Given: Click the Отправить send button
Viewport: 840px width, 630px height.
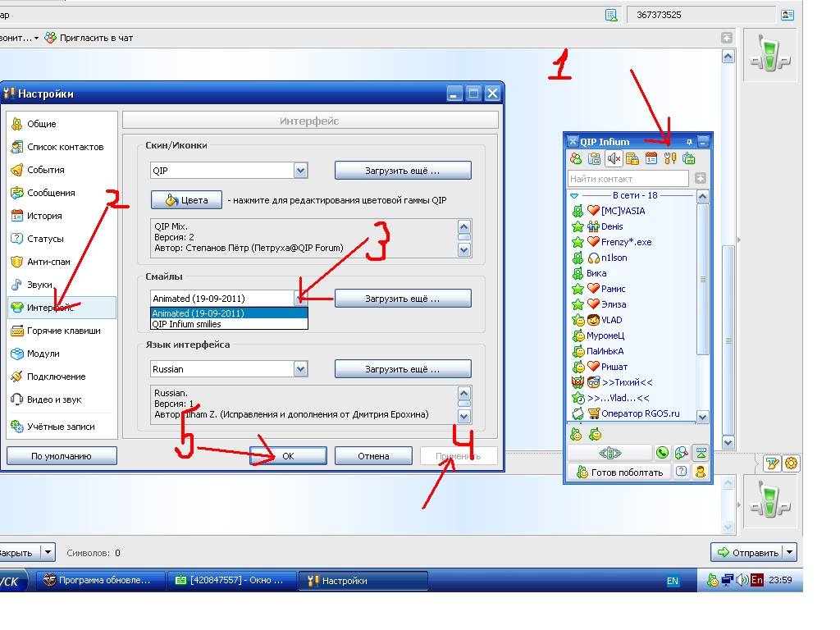Looking at the screenshot, I should 748,552.
